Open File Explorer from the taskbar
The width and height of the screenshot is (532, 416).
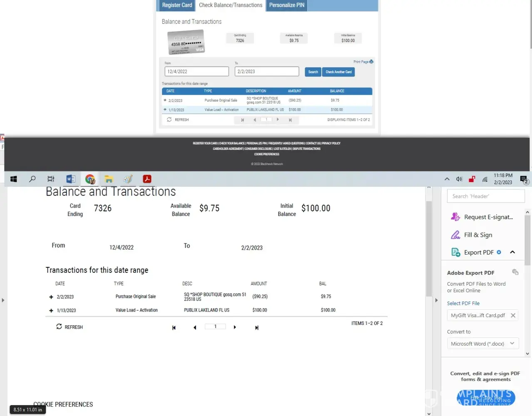[x=109, y=179]
